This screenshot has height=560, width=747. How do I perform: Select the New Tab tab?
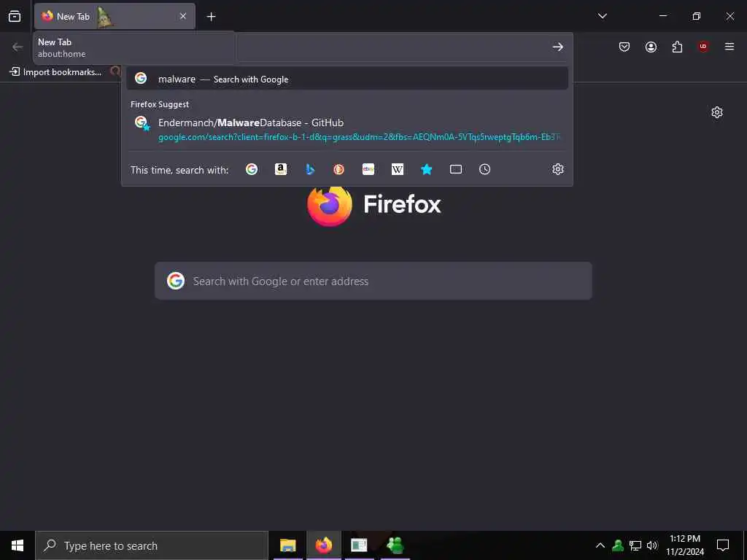click(x=115, y=16)
